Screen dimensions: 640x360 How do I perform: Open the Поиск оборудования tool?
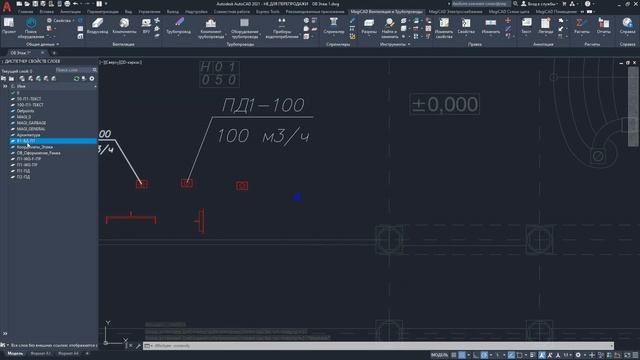pos(31,28)
